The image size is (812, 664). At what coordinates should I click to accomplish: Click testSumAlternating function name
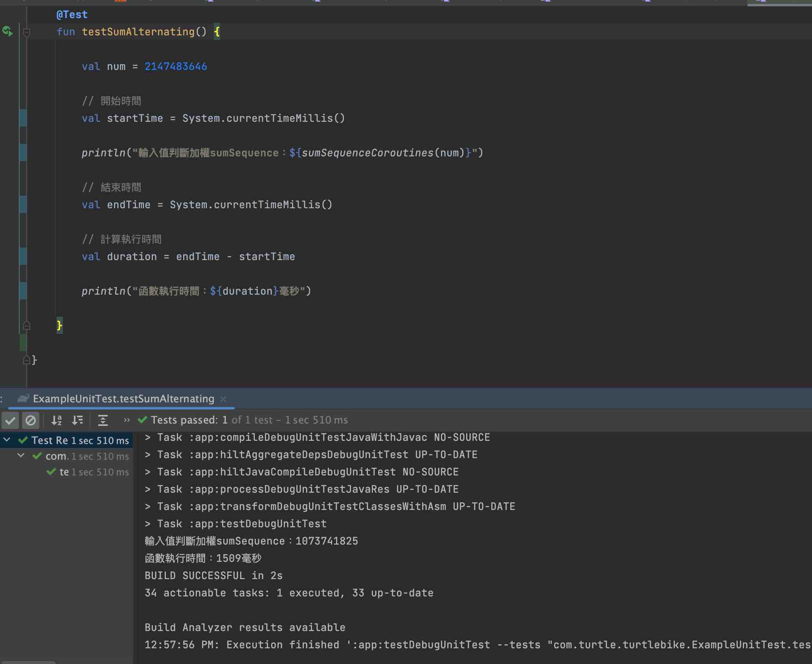pos(138,32)
